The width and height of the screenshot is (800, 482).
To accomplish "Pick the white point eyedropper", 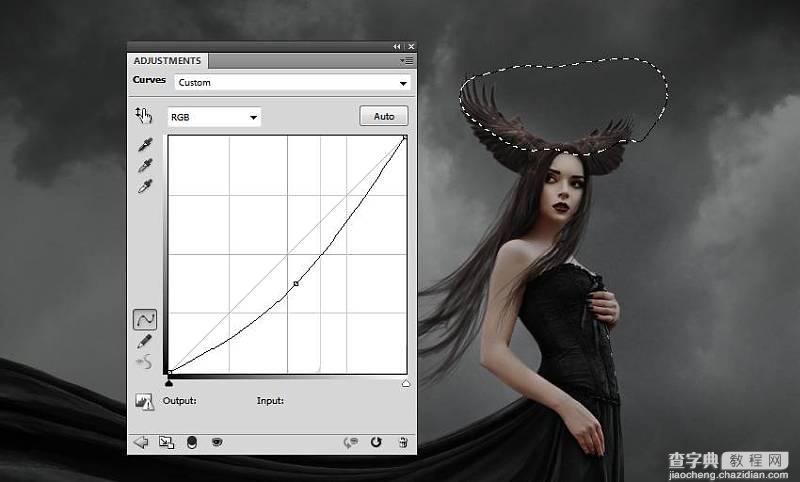I will (145, 187).
